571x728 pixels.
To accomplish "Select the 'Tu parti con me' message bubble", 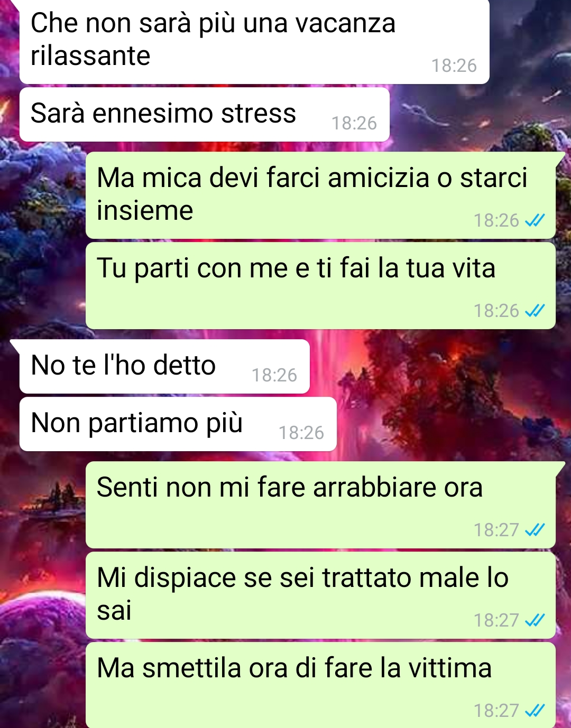I will pos(320,286).
